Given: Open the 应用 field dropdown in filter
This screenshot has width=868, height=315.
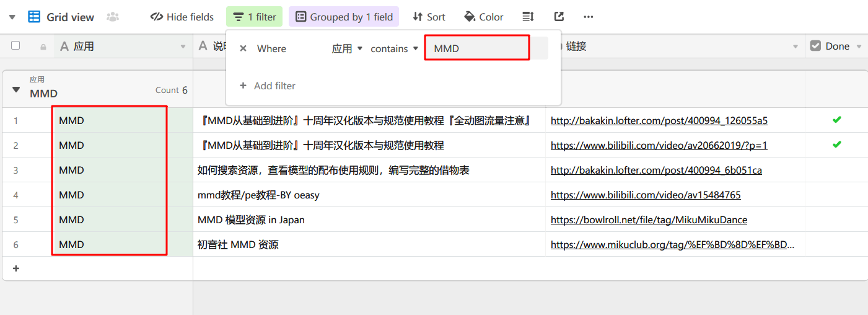Looking at the screenshot, I should (x=347, y=48).
